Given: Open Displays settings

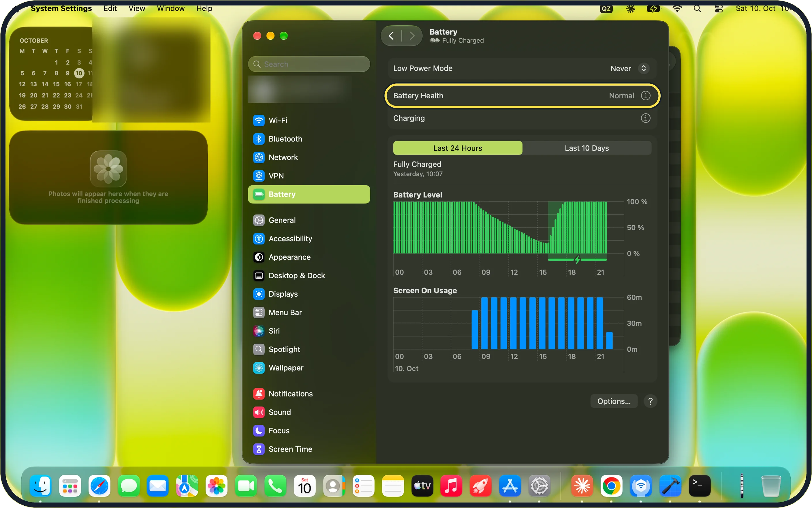Looking at the screenshot, I should tap(309, 294).
